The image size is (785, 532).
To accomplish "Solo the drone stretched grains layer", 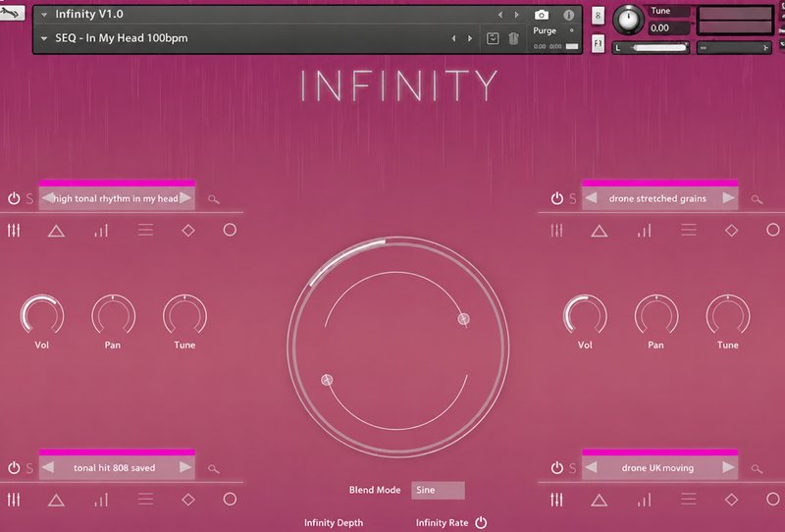I will pos(573,199).
